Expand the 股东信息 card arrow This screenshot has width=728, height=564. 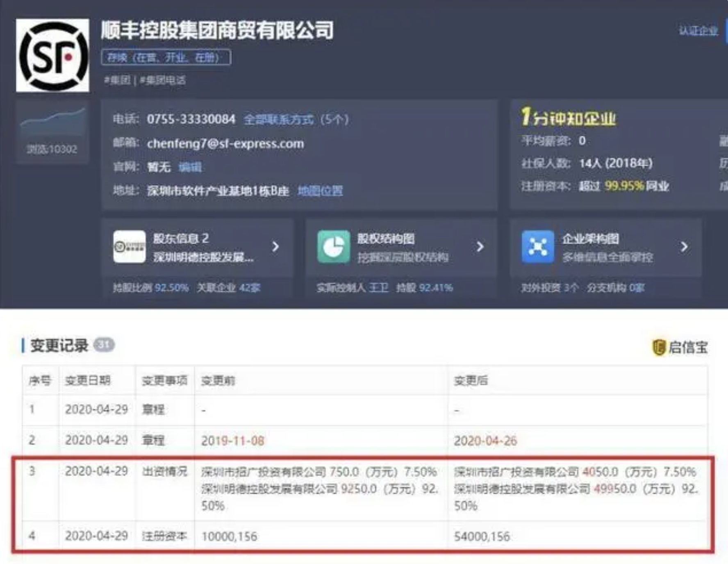pos(276,247)
